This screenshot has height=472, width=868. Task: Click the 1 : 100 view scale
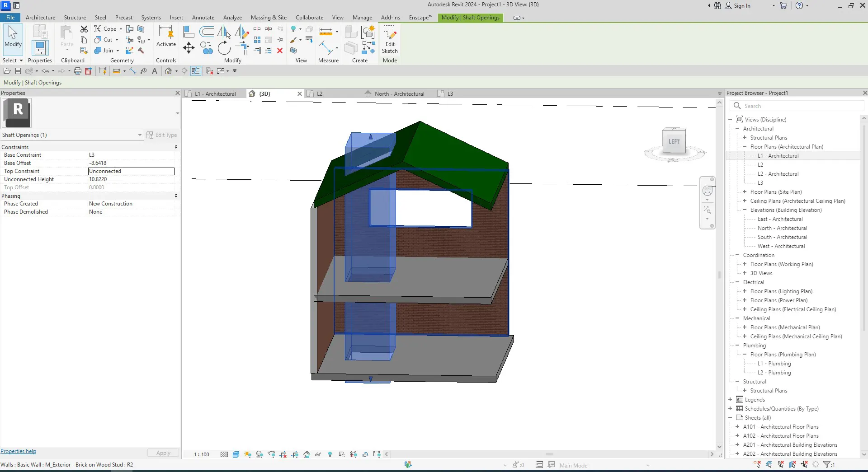[x=202, y=454]
